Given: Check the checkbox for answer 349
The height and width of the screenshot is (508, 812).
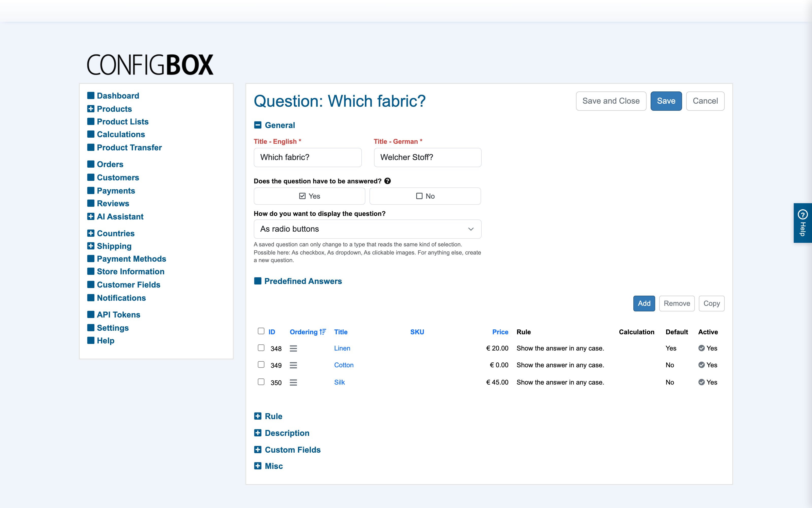Looking at the screenshot, I should [261, 364].
